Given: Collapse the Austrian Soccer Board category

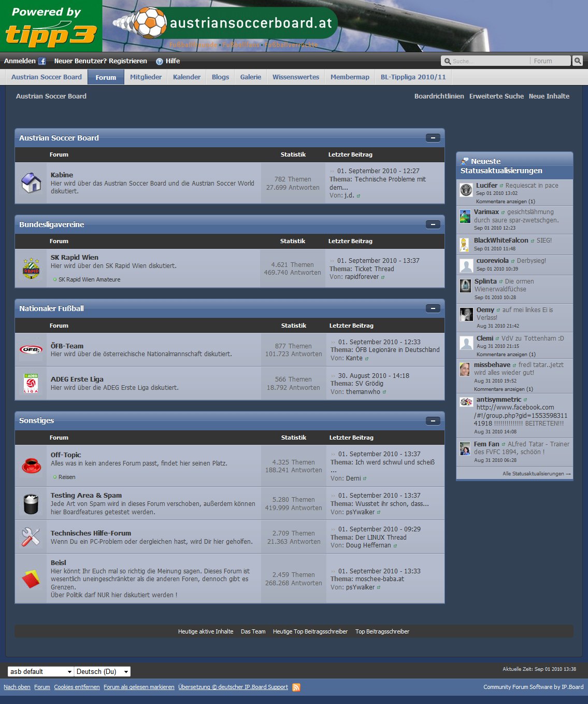Looking at the screenshot, I should click(433, 138).
